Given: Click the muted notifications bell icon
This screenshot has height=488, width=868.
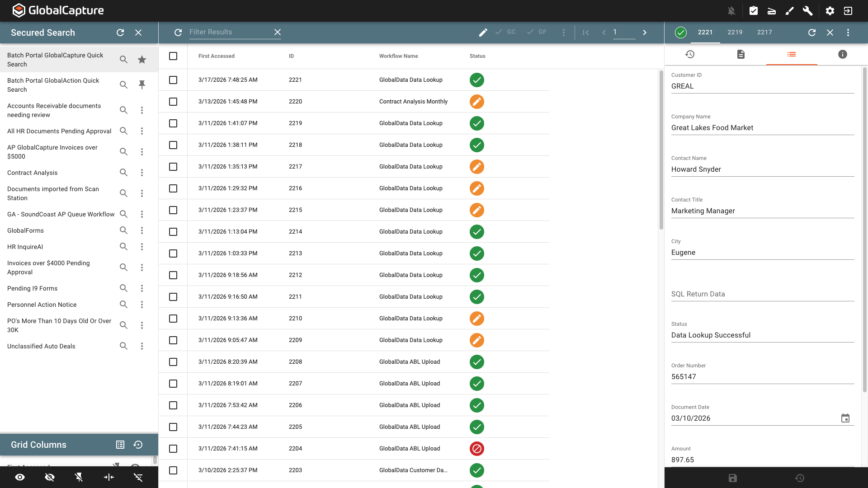Looking at the screenshot, I should (731, 11).
